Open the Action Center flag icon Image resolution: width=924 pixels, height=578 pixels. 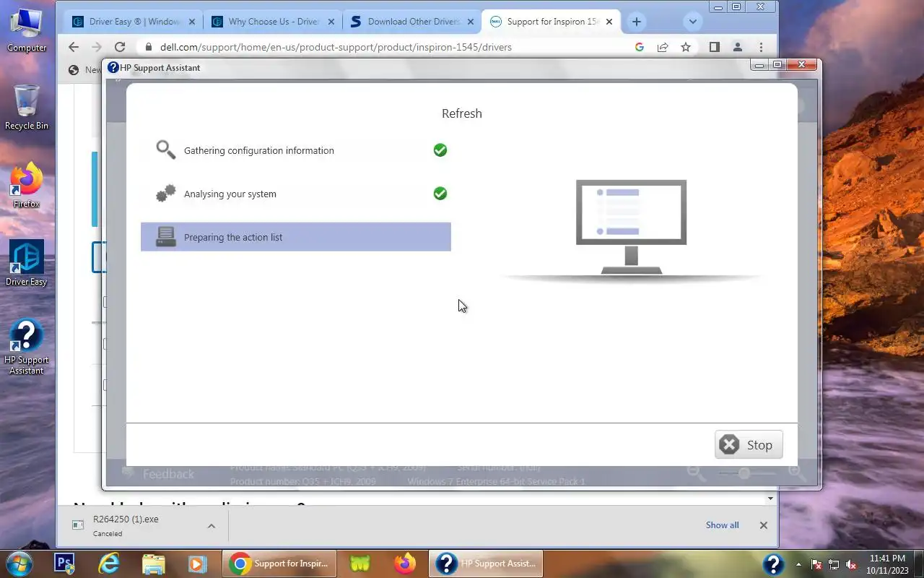[x=817, y=564]
